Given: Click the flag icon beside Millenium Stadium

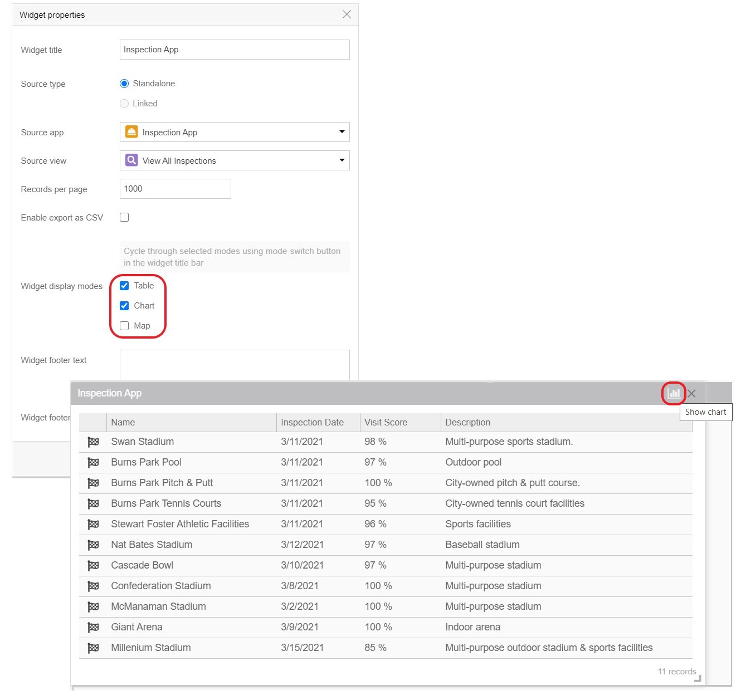Looking at the screenshot, I should click(x=93, y=648).
